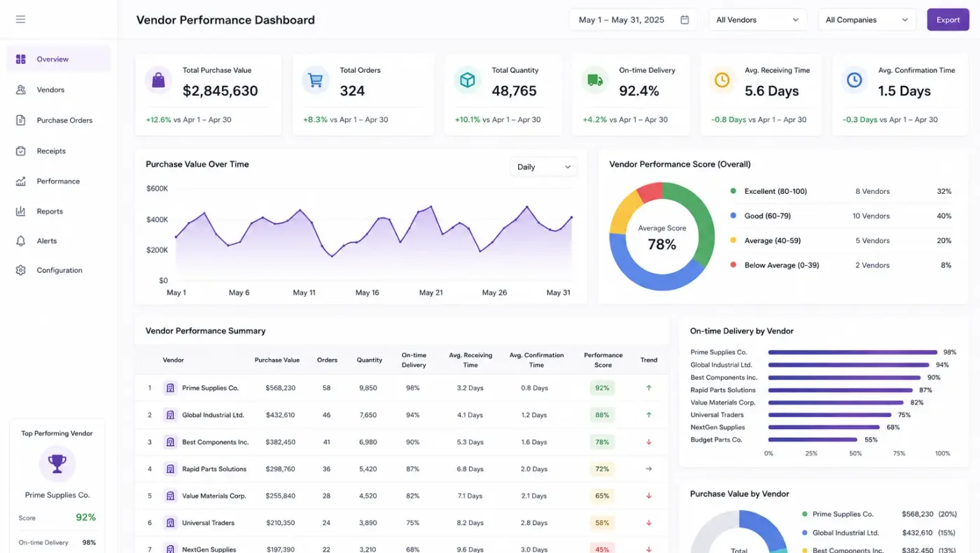Click the Configuration gear icon

tap(21, 270)
